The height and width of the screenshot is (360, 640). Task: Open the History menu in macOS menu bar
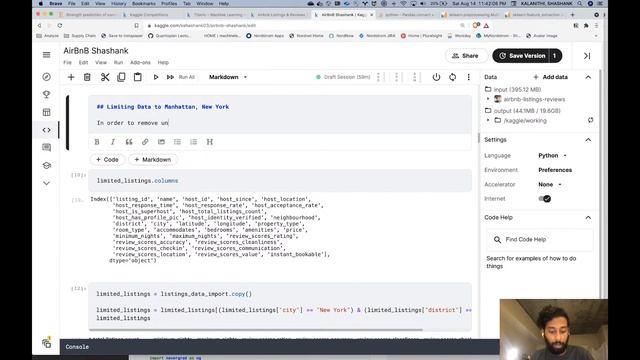pyautogui.click(x=118, y=3)
